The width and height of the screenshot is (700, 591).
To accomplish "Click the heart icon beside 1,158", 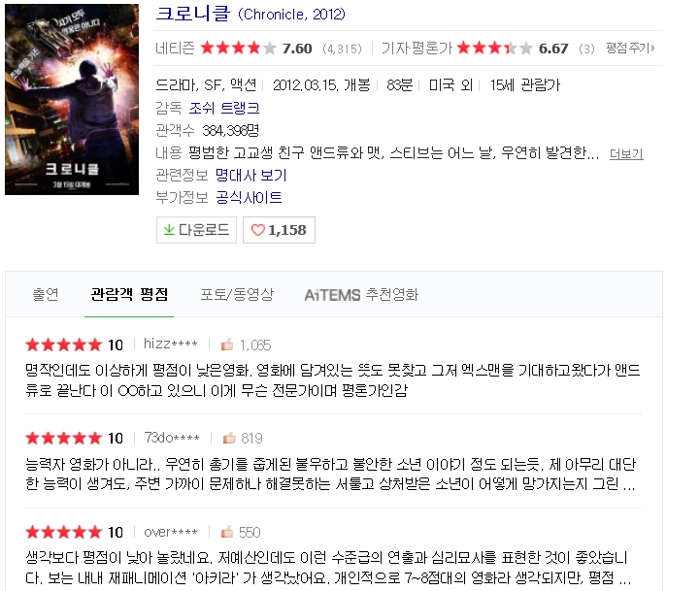I will click(x=257, y=230).
